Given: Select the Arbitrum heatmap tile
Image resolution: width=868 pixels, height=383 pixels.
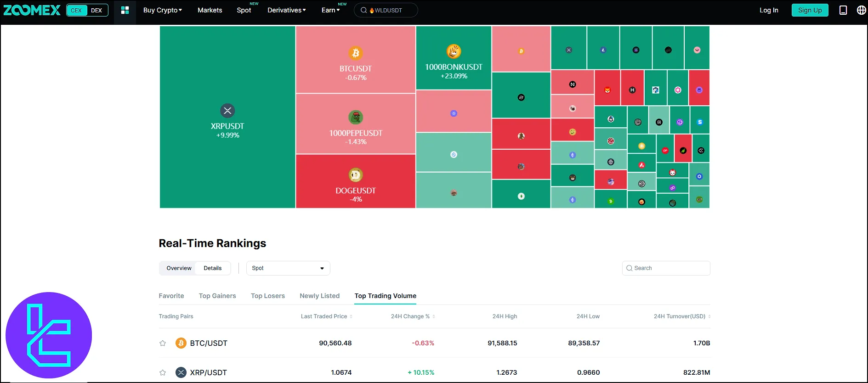Looking at the screenshot, I should coord(656,88).
